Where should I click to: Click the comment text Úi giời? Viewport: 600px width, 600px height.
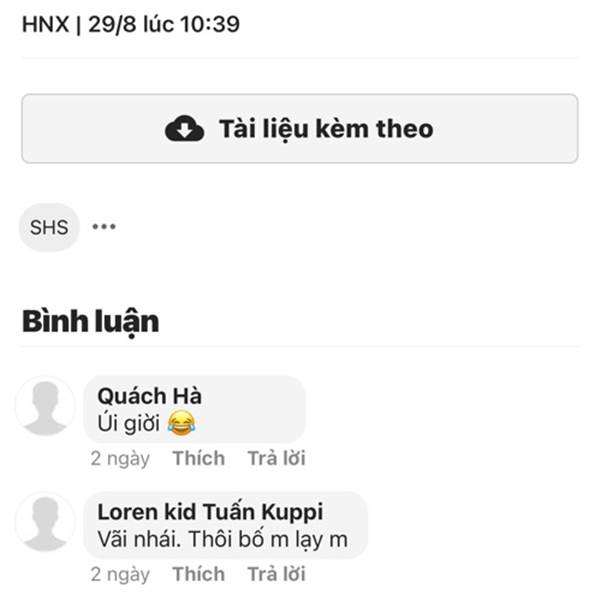(129, 424)
